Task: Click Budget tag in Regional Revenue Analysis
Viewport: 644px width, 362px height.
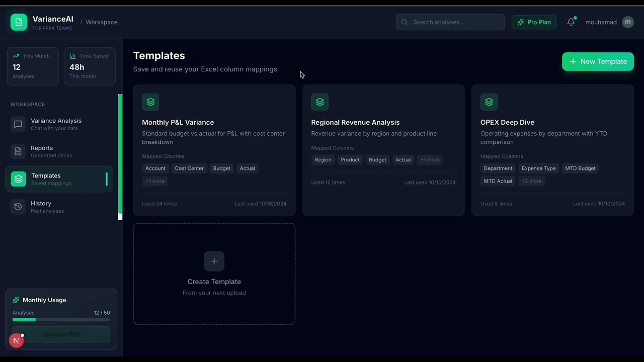Action: (x=377, y=160)
